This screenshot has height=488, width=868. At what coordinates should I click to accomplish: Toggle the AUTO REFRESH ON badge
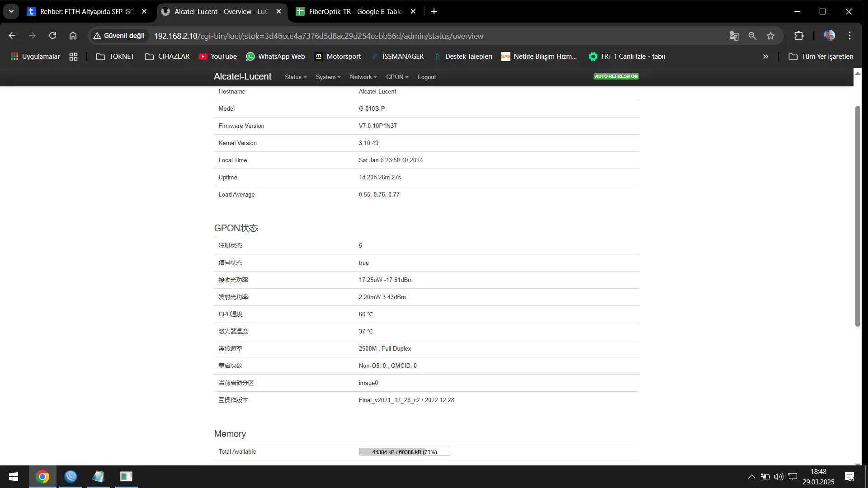click(x=616, y=76)
